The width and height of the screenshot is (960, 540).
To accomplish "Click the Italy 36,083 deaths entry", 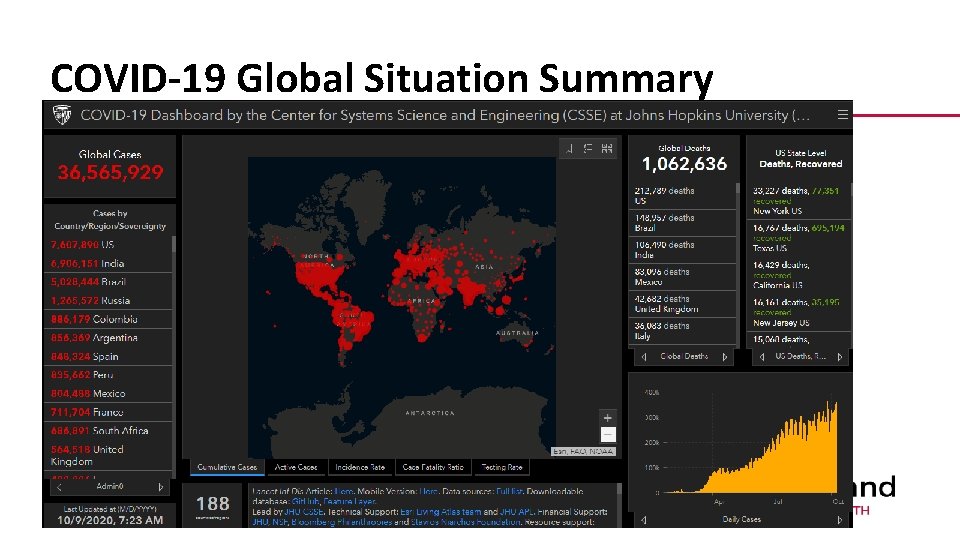I will (x=682, y=331).
